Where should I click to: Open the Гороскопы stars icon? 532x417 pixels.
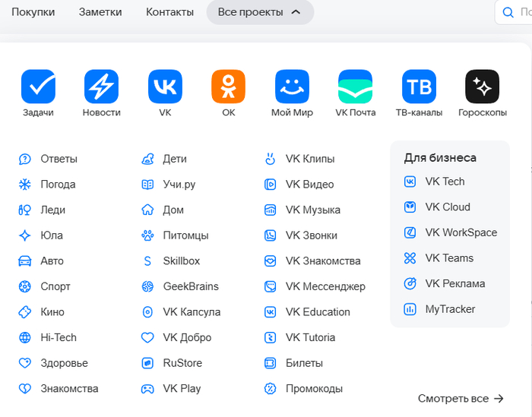pyautogui.click(x=482, y=87)
